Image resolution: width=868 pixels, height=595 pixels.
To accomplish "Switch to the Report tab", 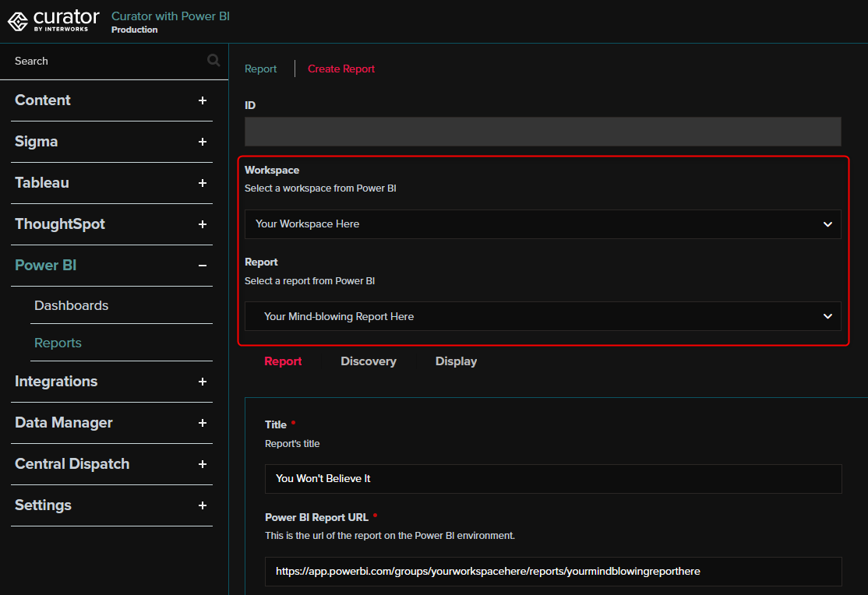I will click(283, 361).
